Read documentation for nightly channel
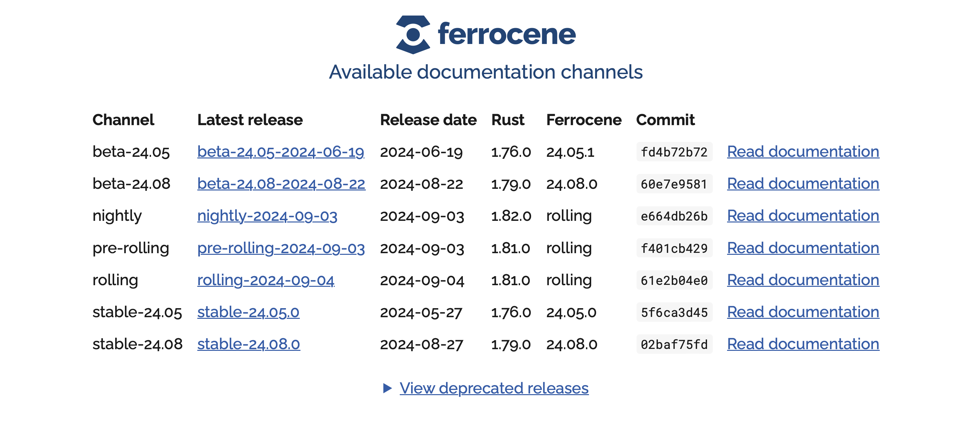This screenshot has height=421, width=980. (803, 216)
